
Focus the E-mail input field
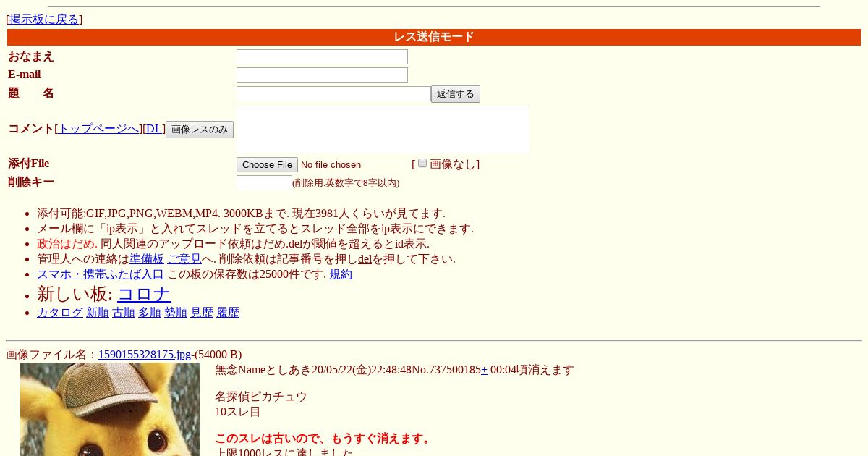(x=322, y=75)
